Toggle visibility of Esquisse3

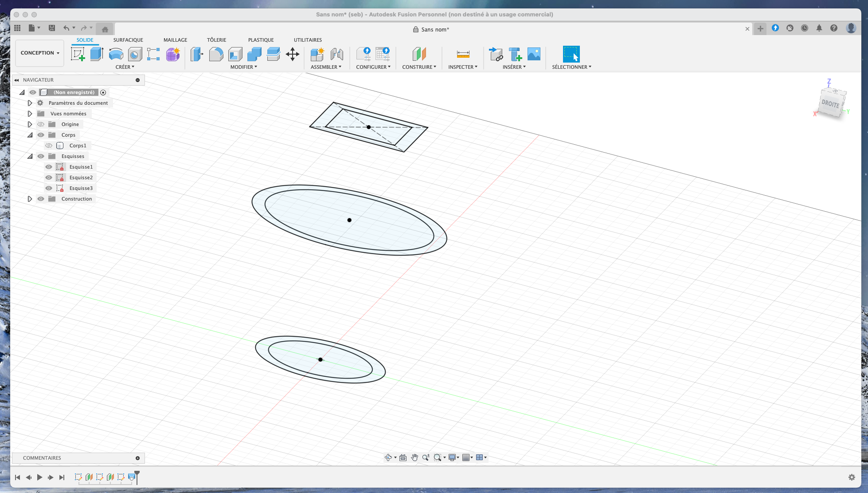49,188
